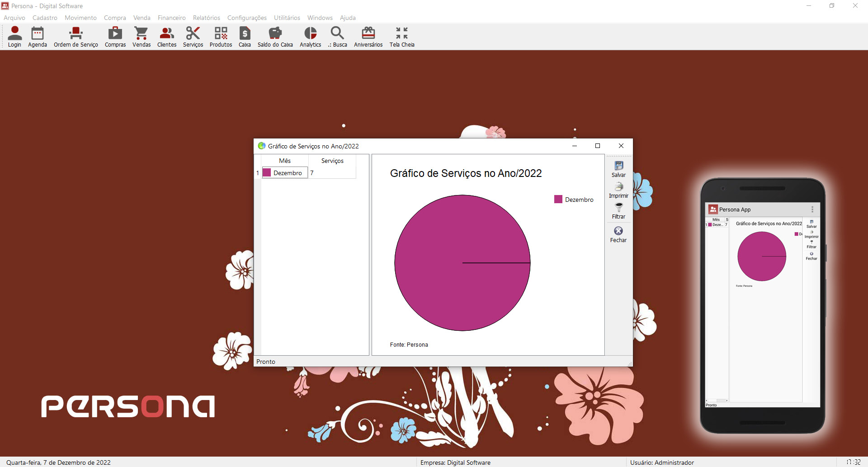This screenshot has width=868, height=467.
Task: Close the Gráfico de Serviços window
Action: pyautogui.click(x=621, y=146)
